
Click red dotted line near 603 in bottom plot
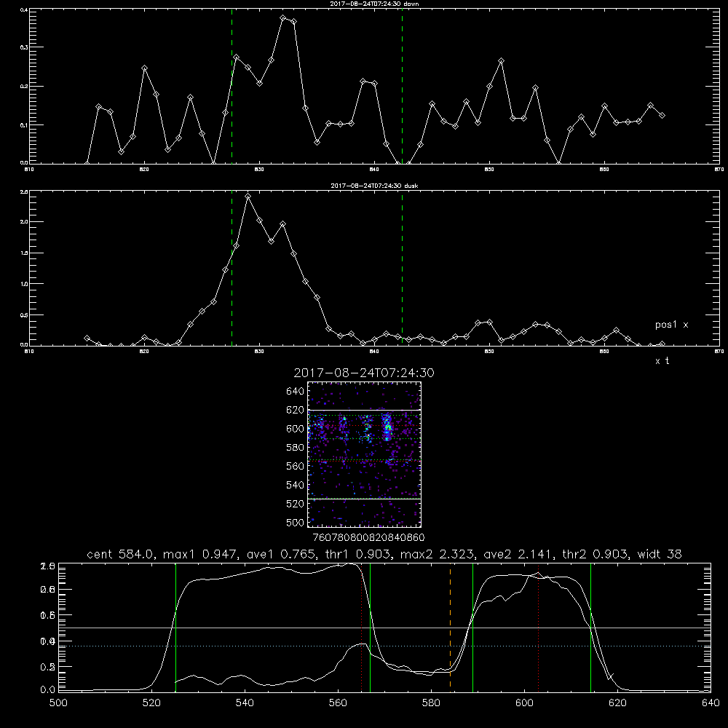point(539,627)
